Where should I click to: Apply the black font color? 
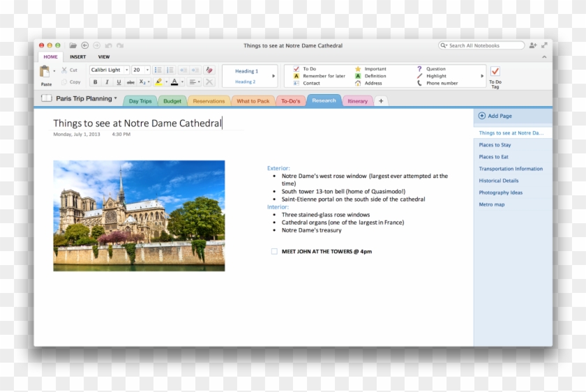coord(174,82)
